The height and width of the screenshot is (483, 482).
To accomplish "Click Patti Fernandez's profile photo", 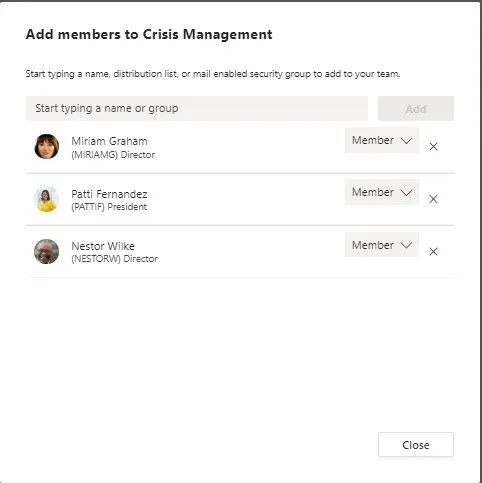I will coord(47,199).
